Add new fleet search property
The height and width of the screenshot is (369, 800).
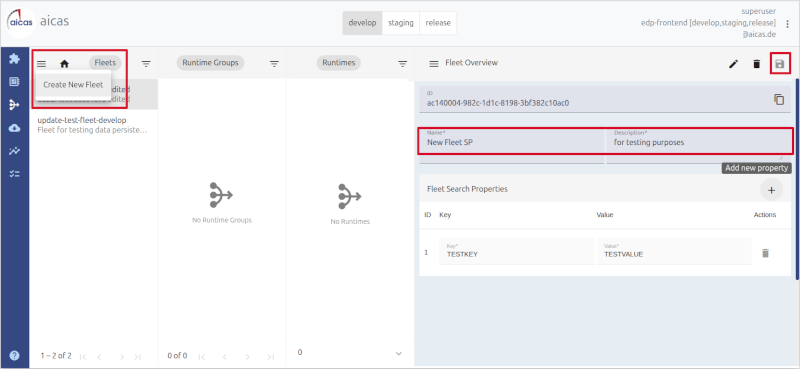(x=771, y=190)
